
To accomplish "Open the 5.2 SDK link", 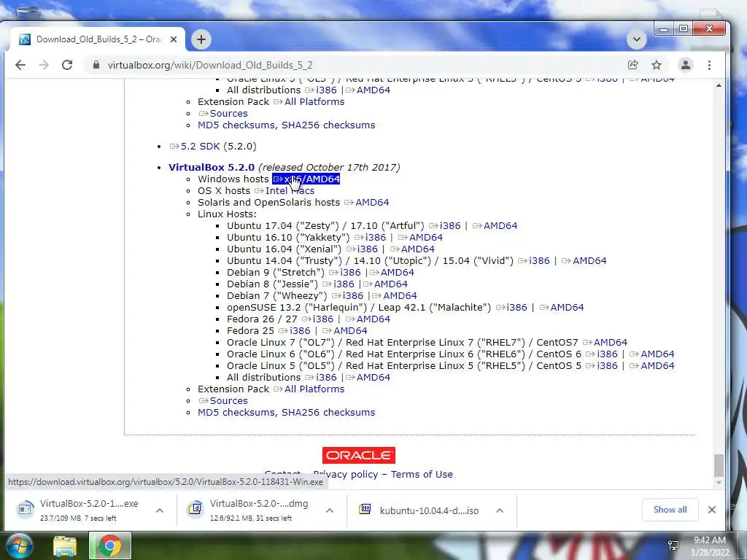I will coord(194,146).
